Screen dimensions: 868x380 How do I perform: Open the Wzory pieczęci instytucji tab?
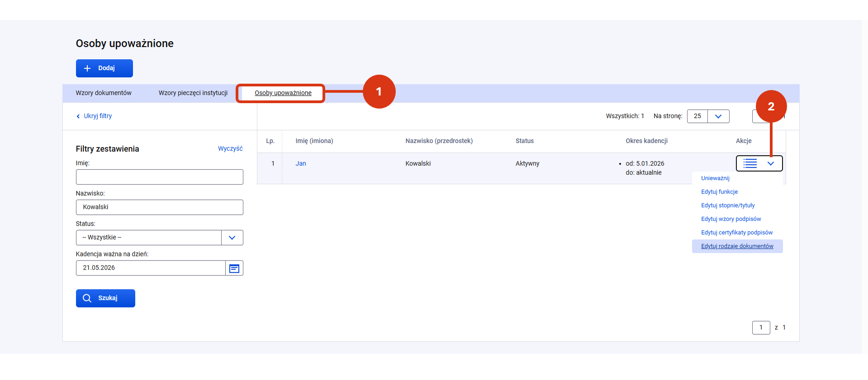tap(193, 93)
